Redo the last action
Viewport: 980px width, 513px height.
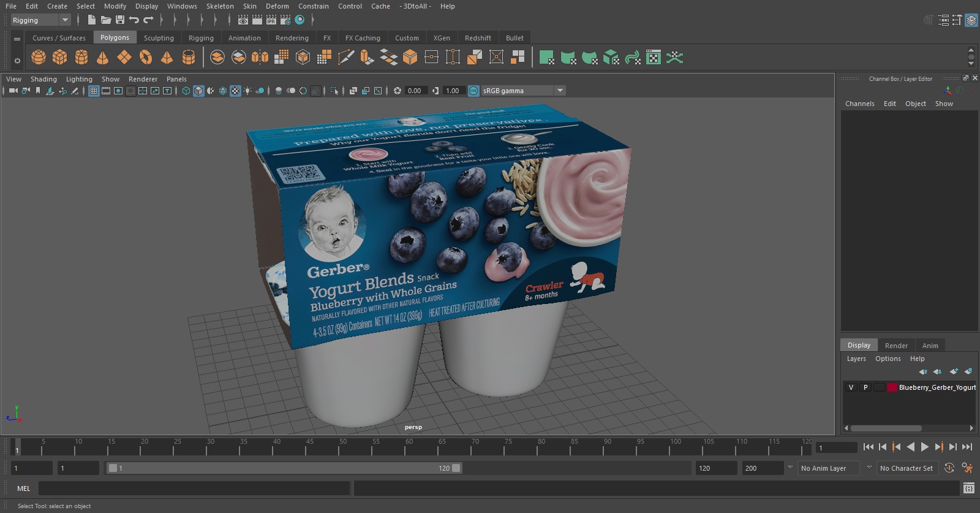coord(148,20)
